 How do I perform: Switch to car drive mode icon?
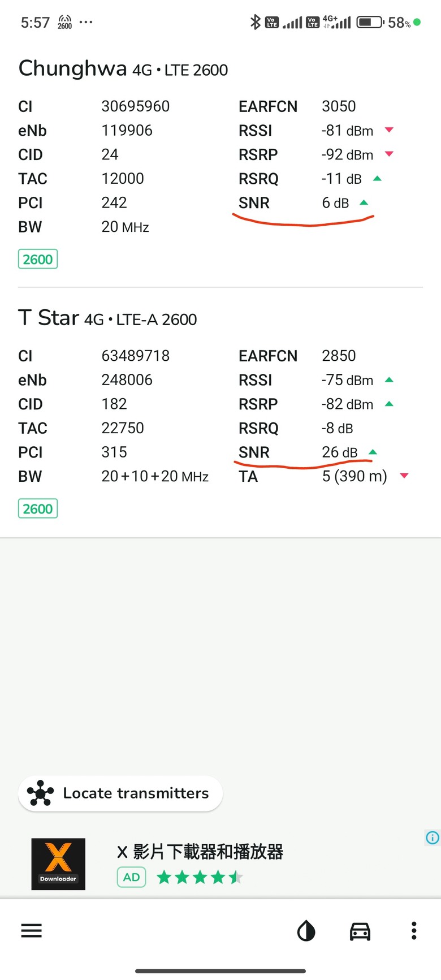360,931
